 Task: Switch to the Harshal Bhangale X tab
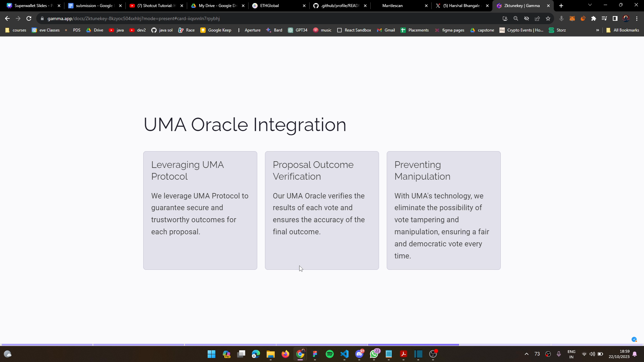point(462,6)
